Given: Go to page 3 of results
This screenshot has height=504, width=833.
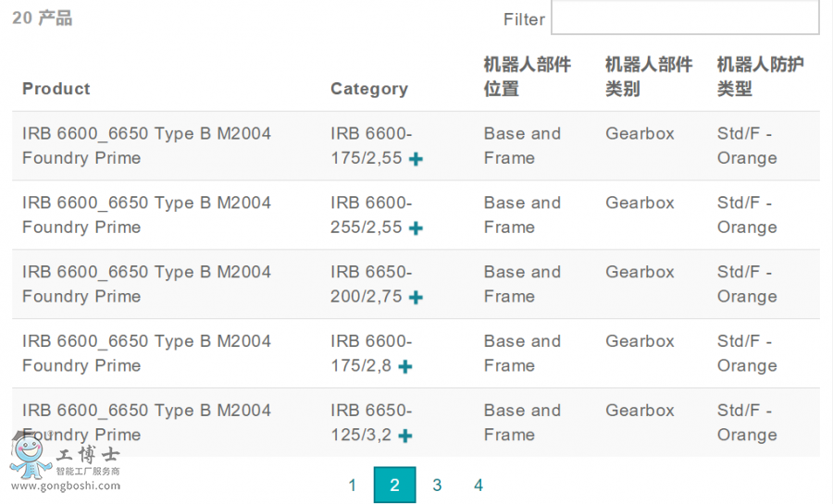Looking at the screenshot, I should point(437,486).
